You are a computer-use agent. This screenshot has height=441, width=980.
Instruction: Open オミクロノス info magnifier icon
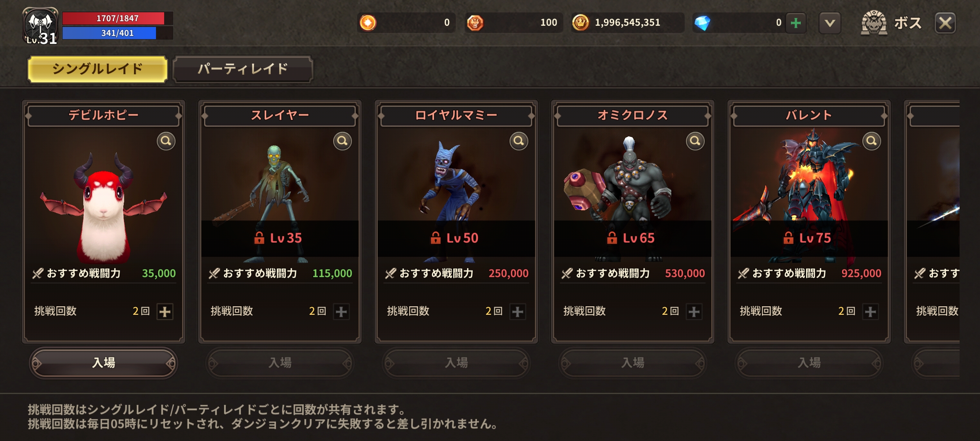(x=695, y=141)
